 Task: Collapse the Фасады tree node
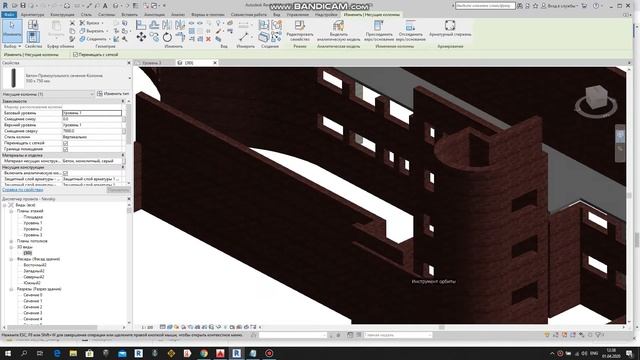coord(11,259)
